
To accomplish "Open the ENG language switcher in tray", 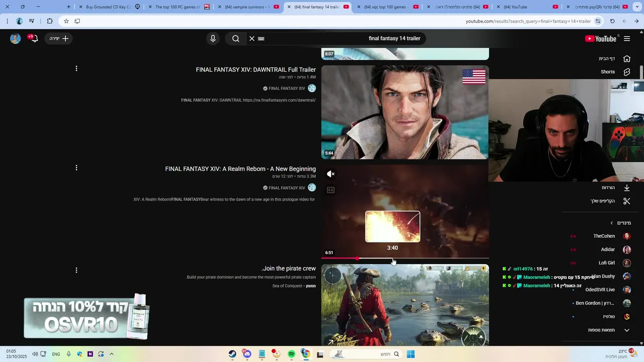I will 56,354.
